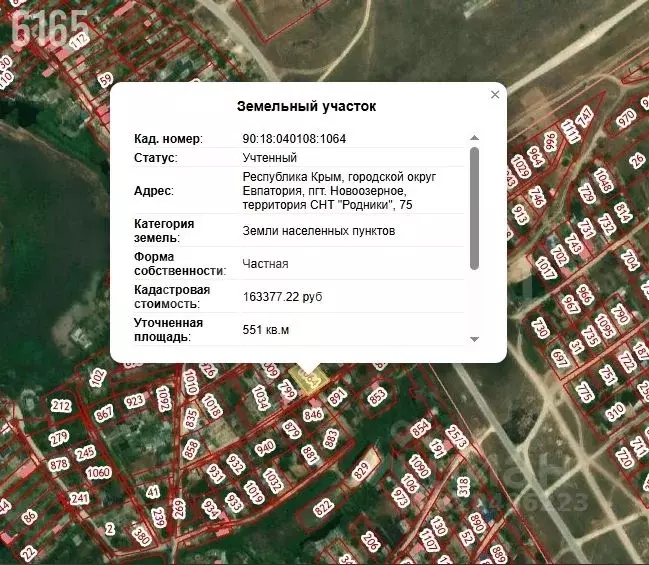Click the highlighted yellow parcel on map
Screen dimensions: 649x565
click(308, 379)
